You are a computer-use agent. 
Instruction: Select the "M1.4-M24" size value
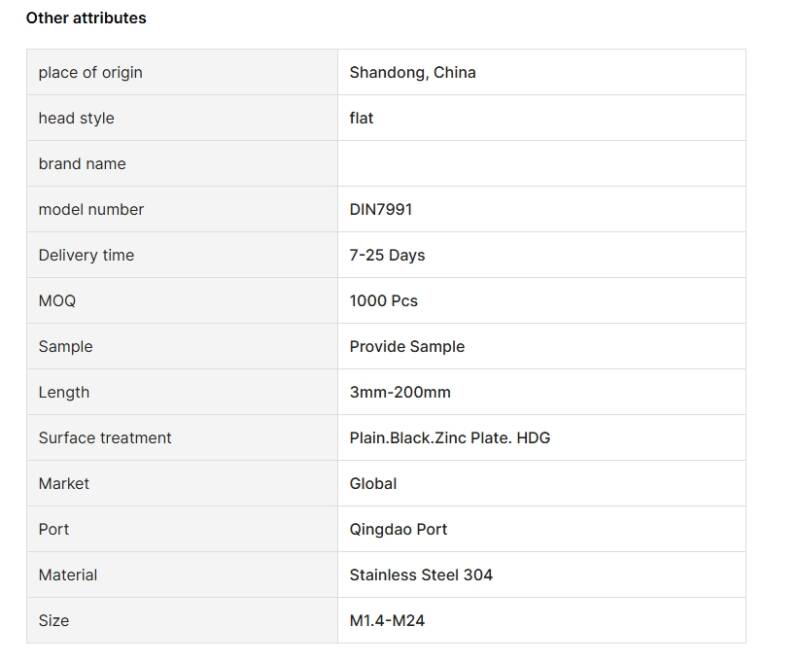click(x=387, y=620)
